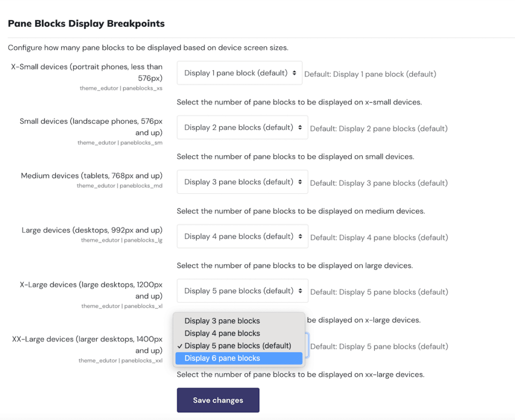515x420 pixels.
Task: Open the X-Small devices pane block dropdown
Action: (x=239, y=72)
